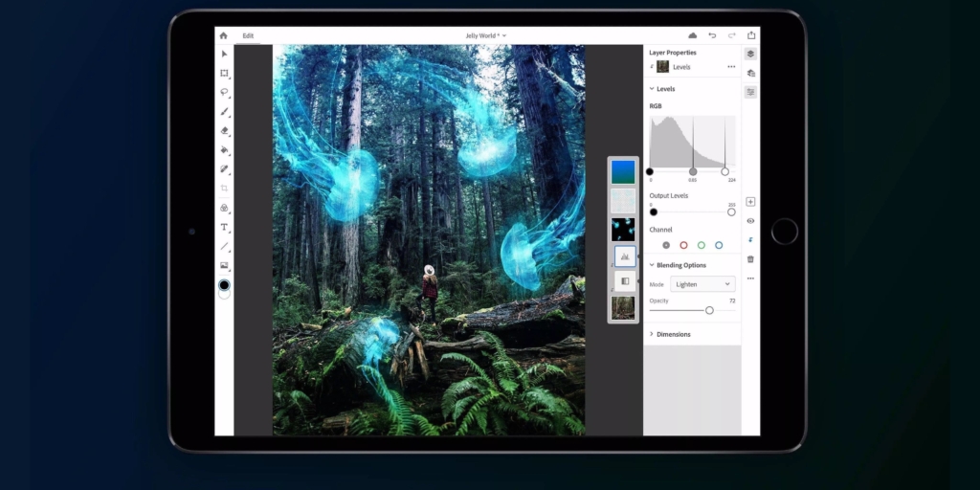Viewport: 980px width, 490px height.
Task: Select the forest photo layer thumbnail
Action: (623, 308)
